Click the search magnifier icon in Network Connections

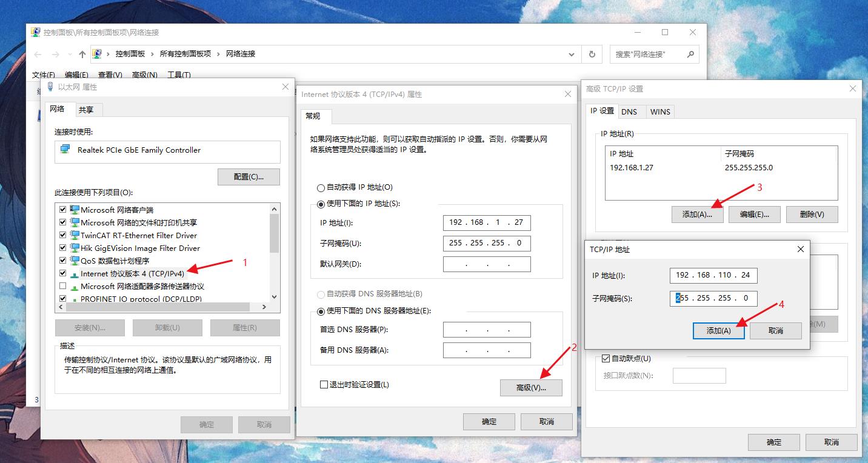[x=690, y=54]
